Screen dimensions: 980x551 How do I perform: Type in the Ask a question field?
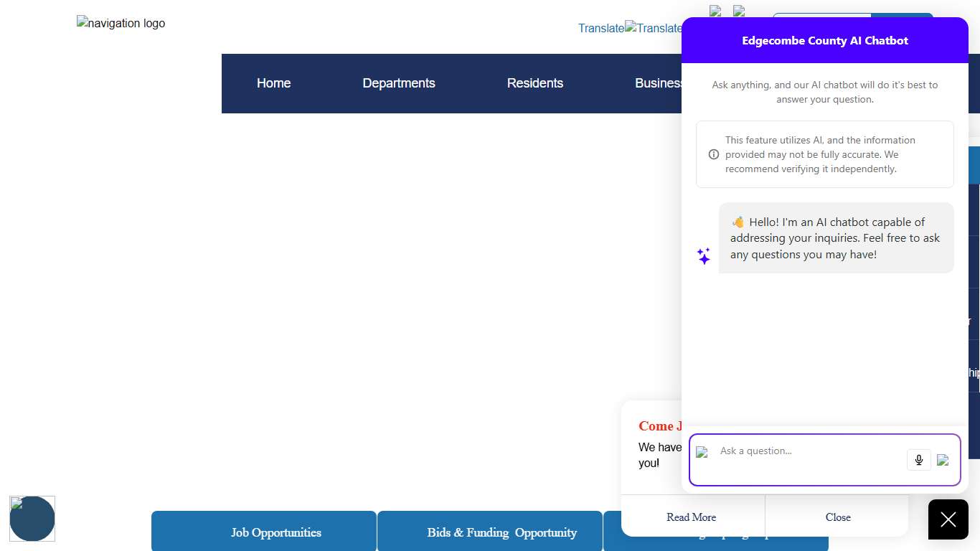(809, 451)
